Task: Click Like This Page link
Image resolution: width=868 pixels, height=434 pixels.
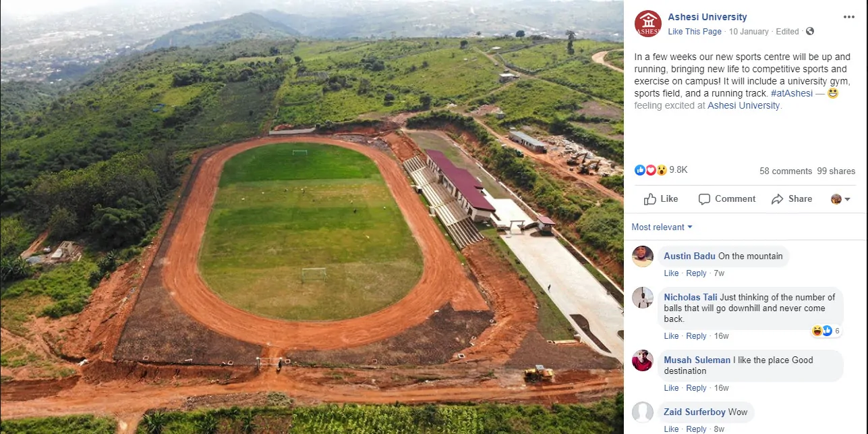Action: (x=695, y=32)
